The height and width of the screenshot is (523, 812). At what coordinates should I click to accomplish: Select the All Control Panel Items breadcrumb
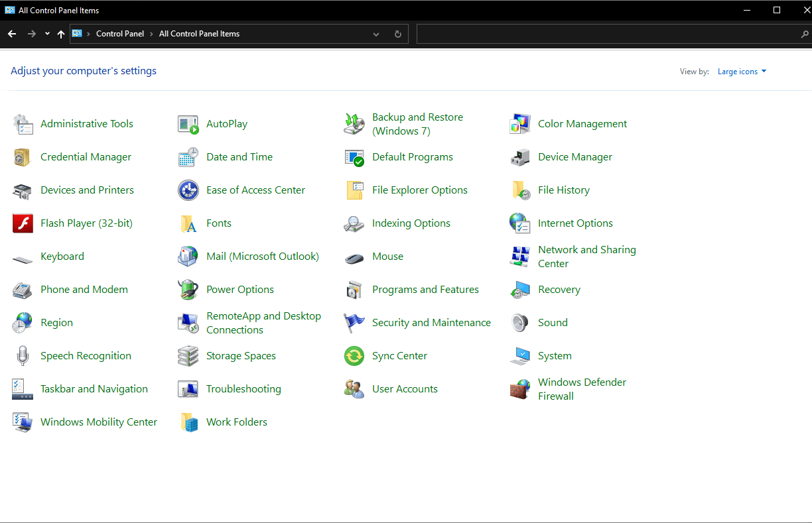tap(200, 34)
